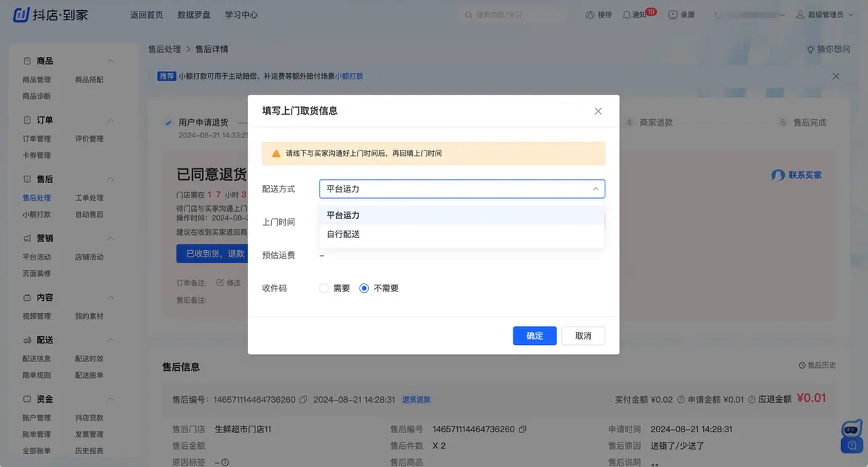Image resolution: width=868 pixels, height=467 pixels.
Task: Click 售后处理 in the breadcrumb
Action: [x=164, y=49]
